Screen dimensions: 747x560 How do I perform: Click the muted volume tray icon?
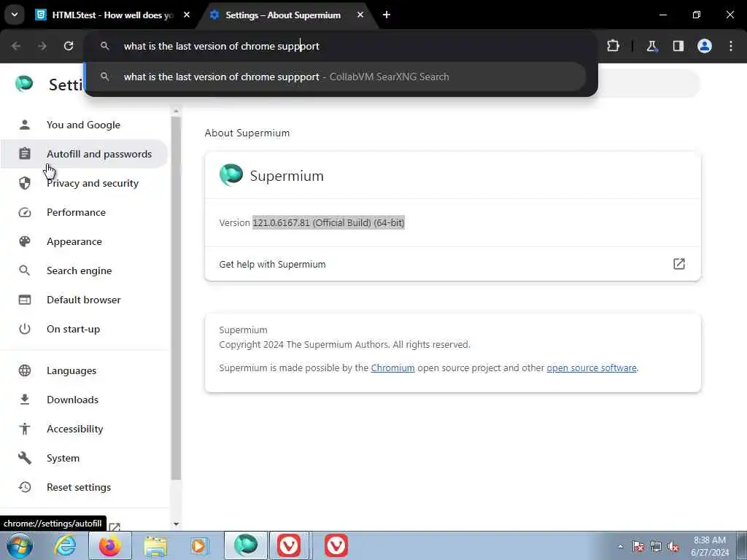(673, 546)
